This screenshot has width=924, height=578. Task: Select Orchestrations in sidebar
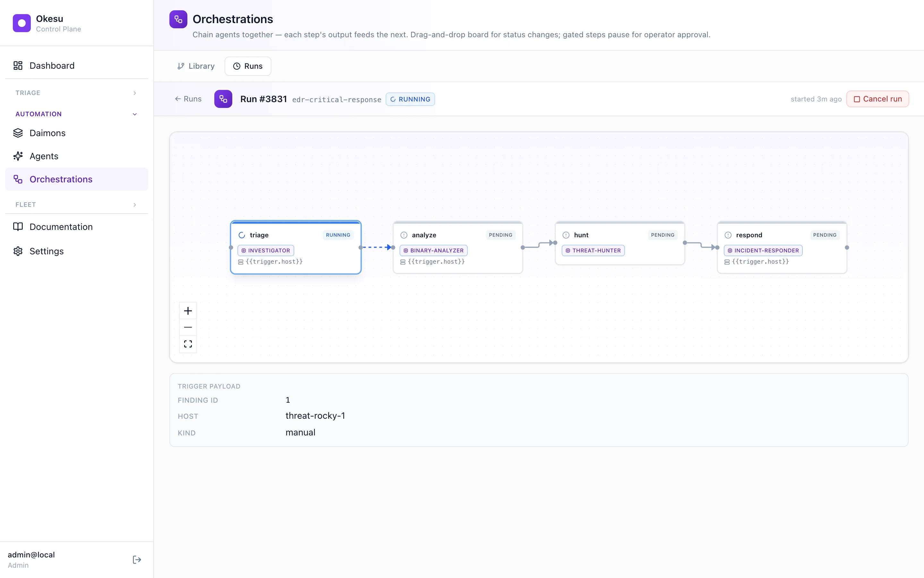click(76, 179)
